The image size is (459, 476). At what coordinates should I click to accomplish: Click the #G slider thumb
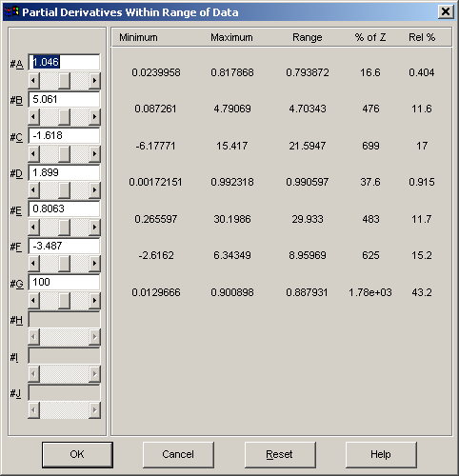64,300
